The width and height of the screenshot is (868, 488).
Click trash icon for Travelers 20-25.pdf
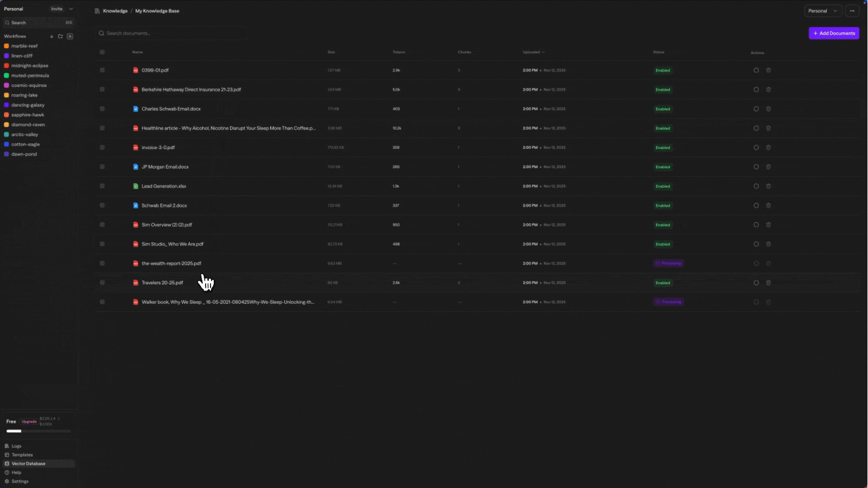pos(768,282)
